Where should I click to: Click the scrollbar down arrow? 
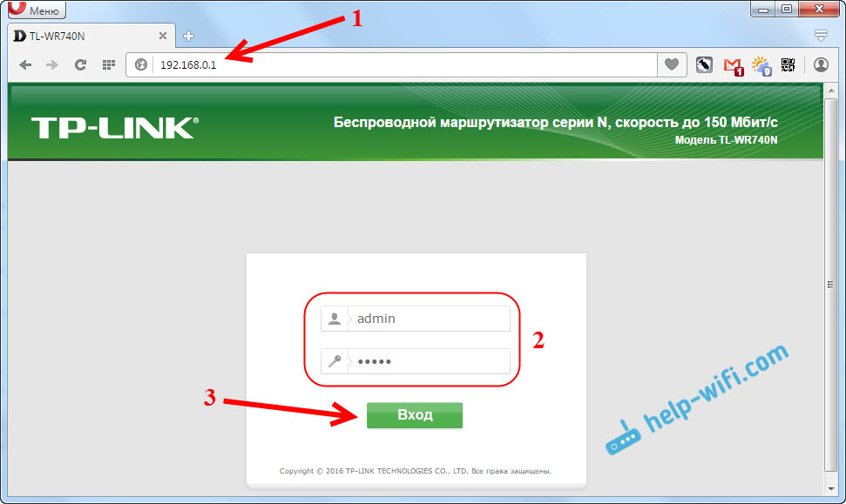831,489
